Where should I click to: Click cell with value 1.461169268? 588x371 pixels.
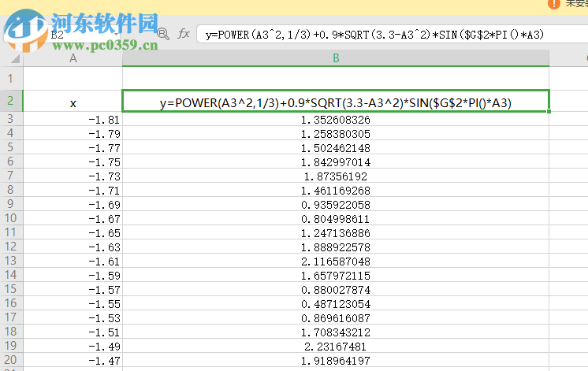[x=336, y=191]
